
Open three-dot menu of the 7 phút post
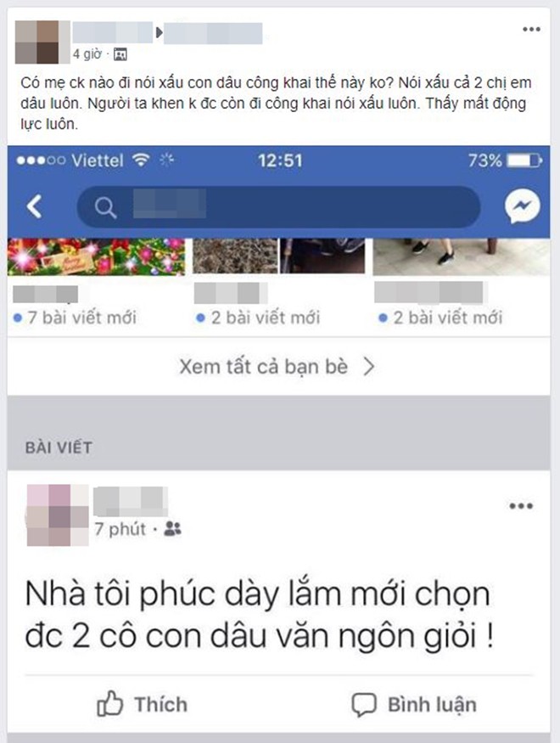tap(521, 505)
